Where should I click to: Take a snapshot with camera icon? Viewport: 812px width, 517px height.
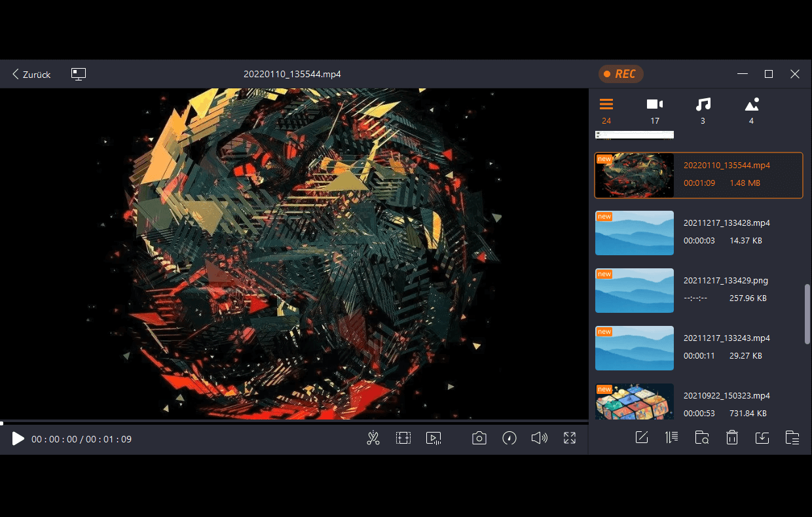[x=479, y=438]
